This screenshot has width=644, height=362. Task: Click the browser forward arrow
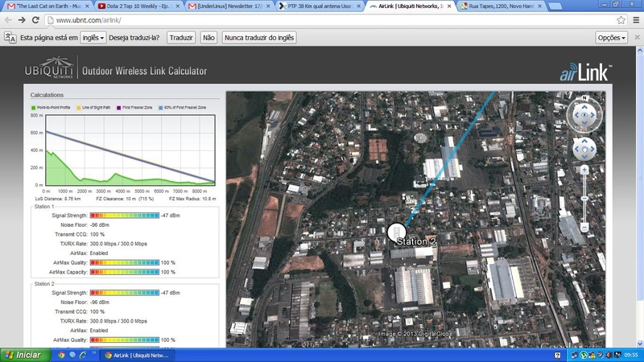pos(22,19)
